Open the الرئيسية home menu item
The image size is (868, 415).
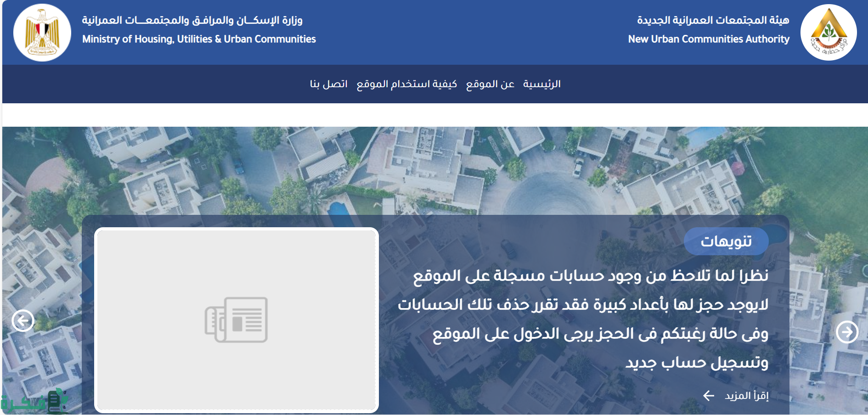(x=541, y=84)
